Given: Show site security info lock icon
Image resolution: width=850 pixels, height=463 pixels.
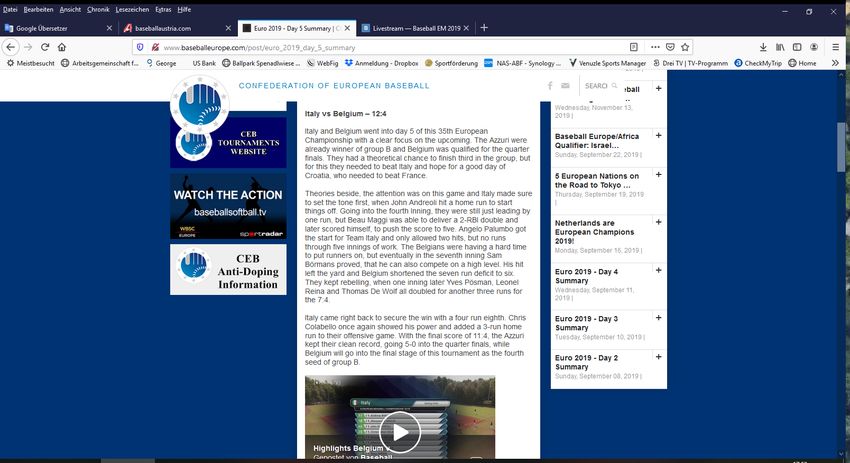Looking at the screenshot, I should (x=155, y=47).
